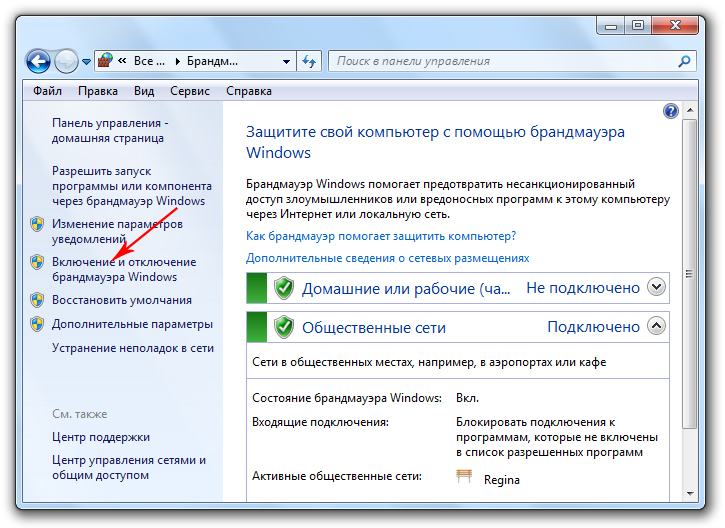Click 'Дополнительные сведения о сетевых размещениях' link
Screen dimensions: 725x528
(387, 258)
